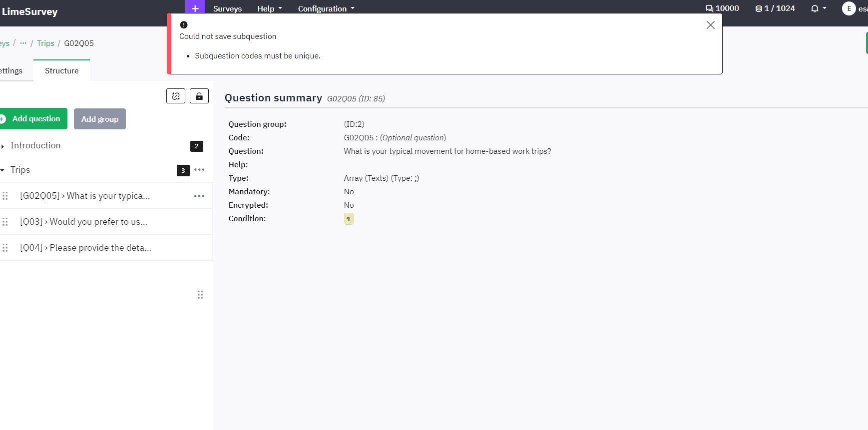Viewport: 868px width, 430px height.
Task: Open the Configuration dropdown menu
Action: 326,8
